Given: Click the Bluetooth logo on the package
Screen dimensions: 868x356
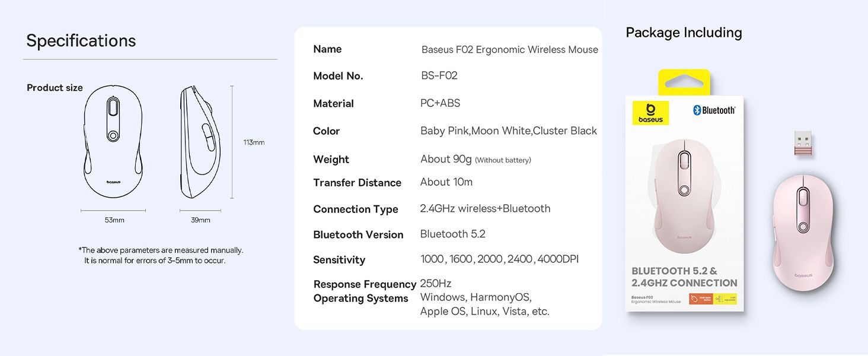Looking at the screenshot, I should (x=714, y=110).
